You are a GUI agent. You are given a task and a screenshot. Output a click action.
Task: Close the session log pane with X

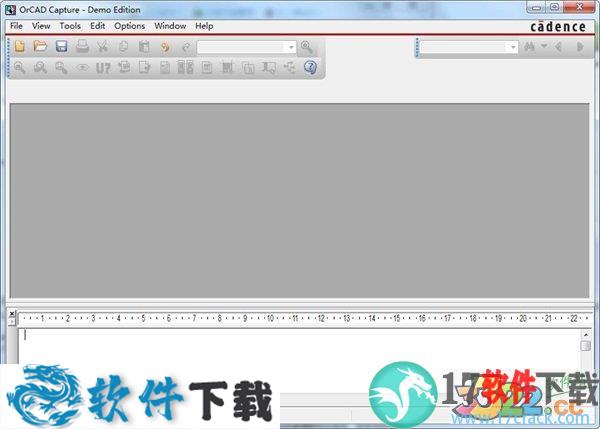[12, 314]
